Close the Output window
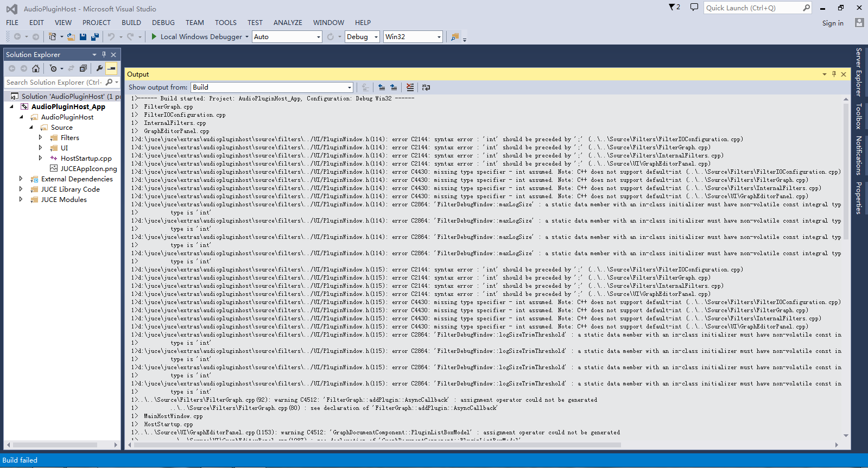Viewport: 868px width, 468px height. tap(844, 74)
